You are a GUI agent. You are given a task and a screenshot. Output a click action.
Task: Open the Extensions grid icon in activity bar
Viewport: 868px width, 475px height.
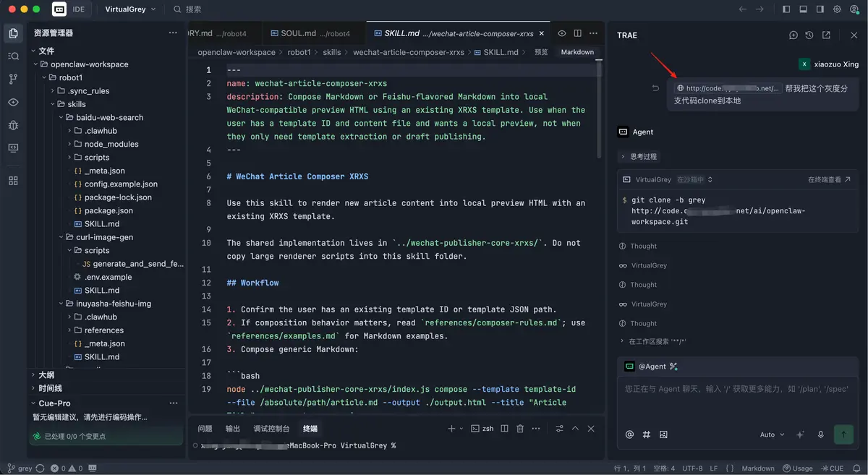tap(13, 180)
